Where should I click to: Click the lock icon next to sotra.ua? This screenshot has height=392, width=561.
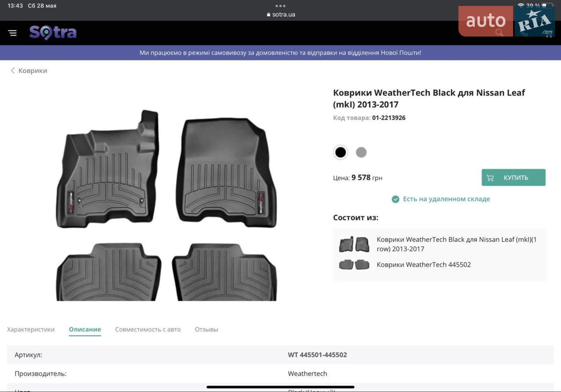(269, 14)
